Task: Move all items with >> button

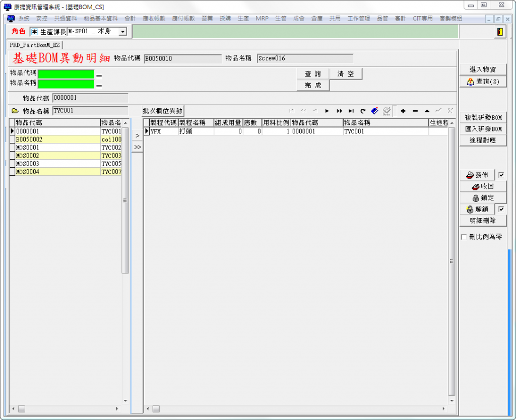Action: coord(137,147)
